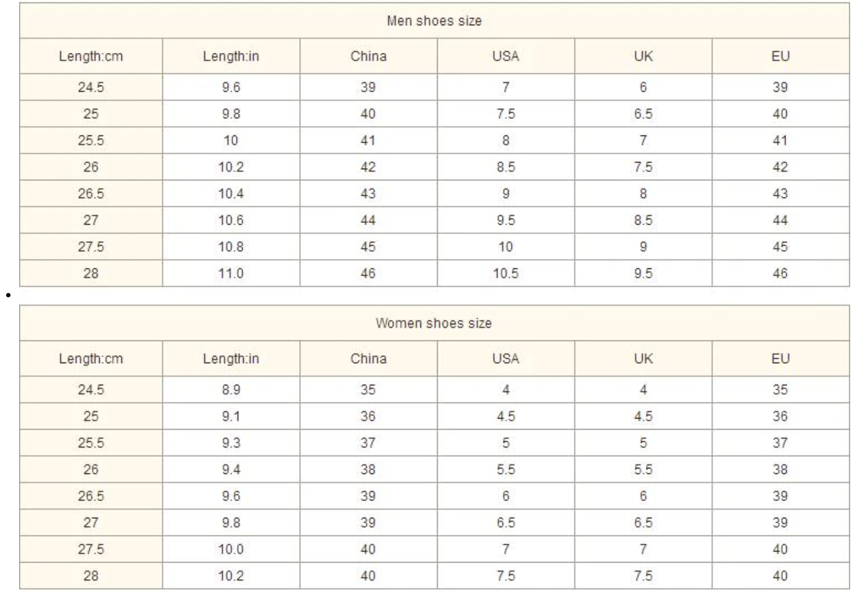This screenshot has height=602, width=868.
Task: Click the Men UK size 9.5 cell
Action: (x=643, y=273)
